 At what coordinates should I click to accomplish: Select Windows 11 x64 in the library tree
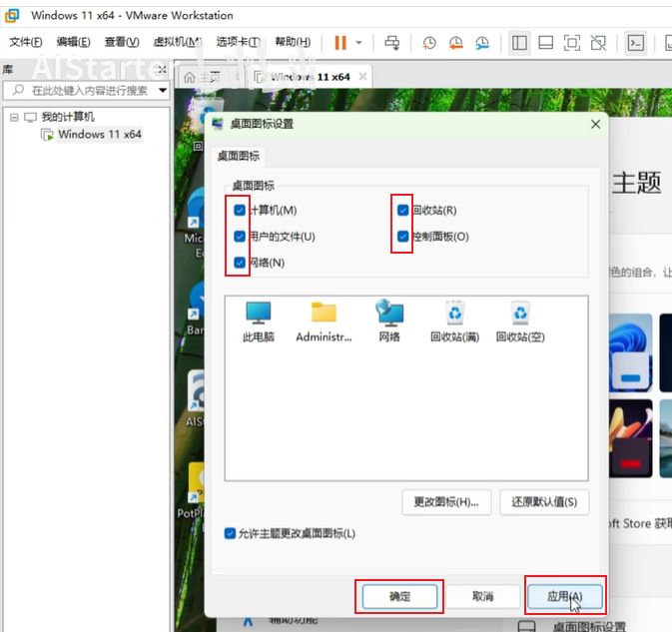tap(99, 134)
